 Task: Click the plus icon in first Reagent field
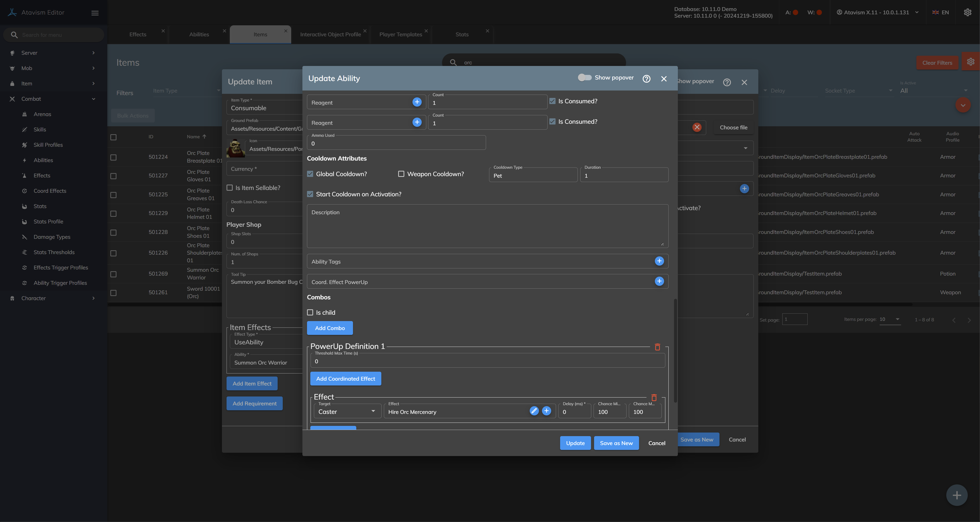click(x=417, y=102)
